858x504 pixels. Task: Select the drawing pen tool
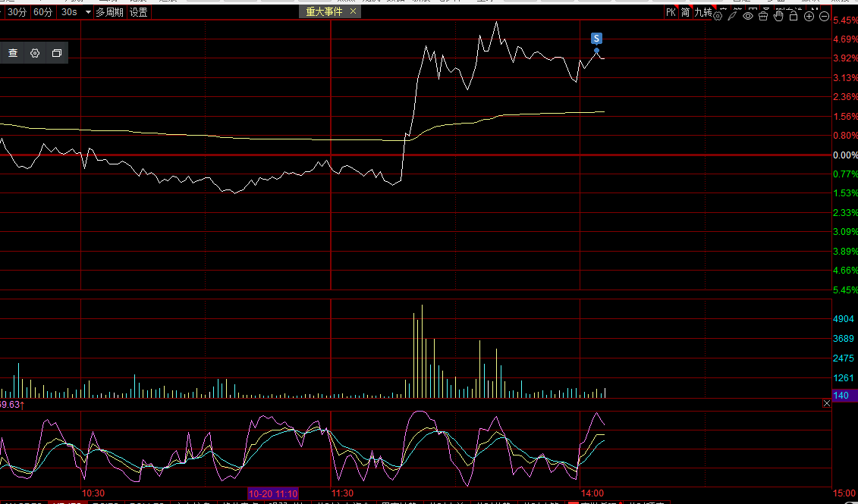click(733, 17)
